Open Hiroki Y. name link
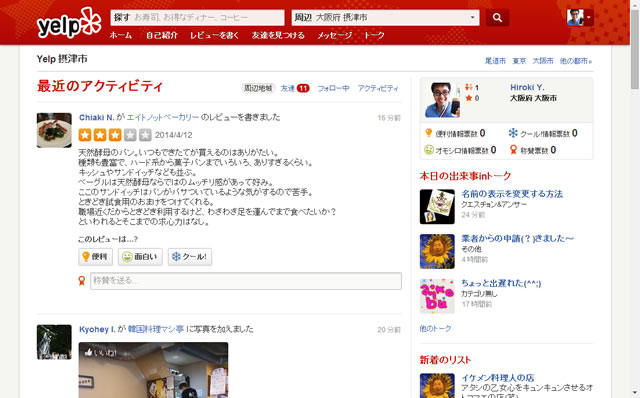640x398 pixels. point(527,87)
